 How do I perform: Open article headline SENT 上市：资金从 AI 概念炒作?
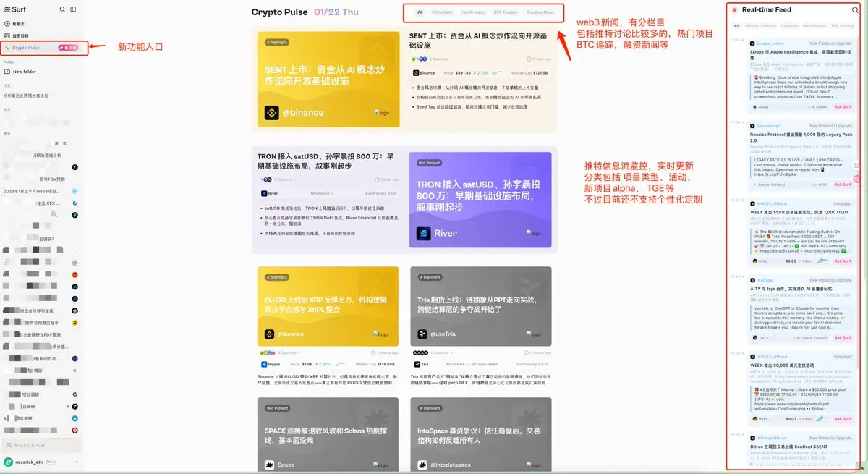477,40
